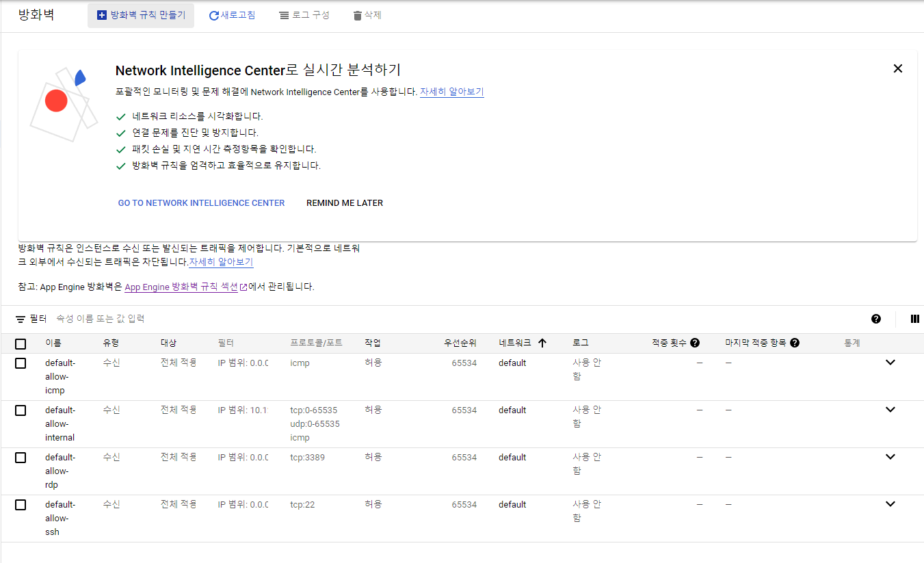The image size is (924, 563).
Task: Open 자세히 알아보기 link under firewall description
Action: [221, 262]
